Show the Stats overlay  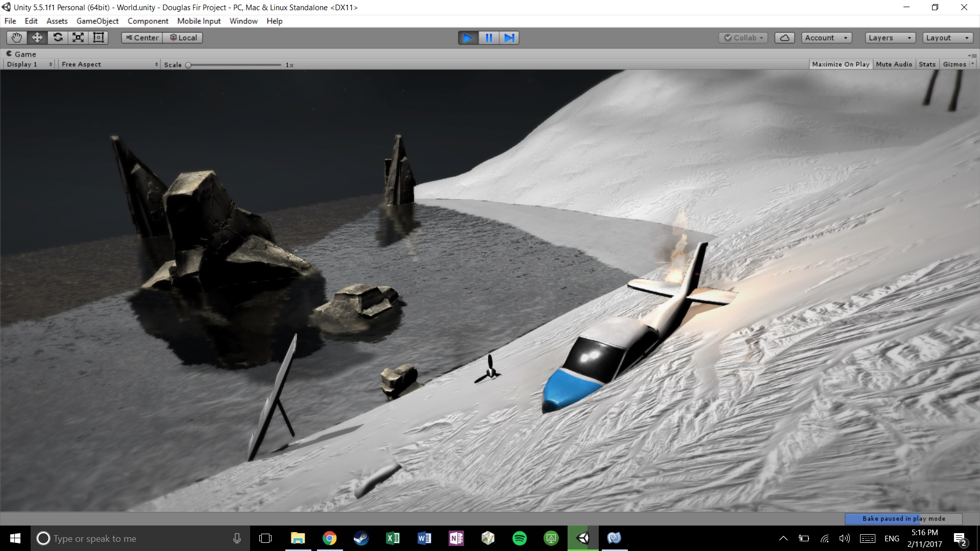927,64
